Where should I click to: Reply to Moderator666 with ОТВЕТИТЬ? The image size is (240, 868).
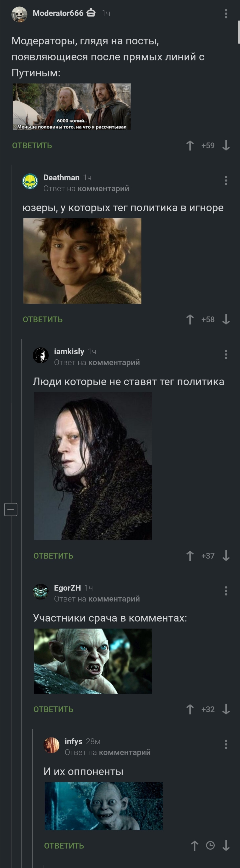[32, 146]
